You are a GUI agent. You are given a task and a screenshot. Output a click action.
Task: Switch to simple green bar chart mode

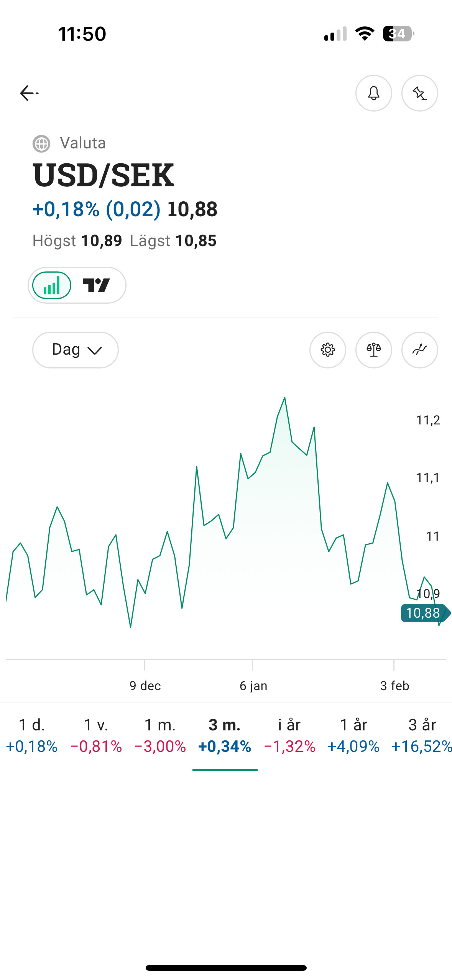pos(52,285)
